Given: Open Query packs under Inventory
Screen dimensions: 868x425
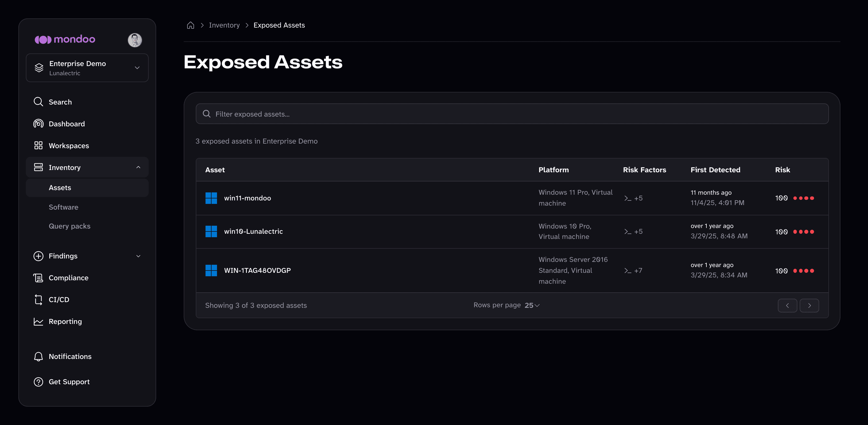Looking at the screenshot, I should (x=69, y=226).
